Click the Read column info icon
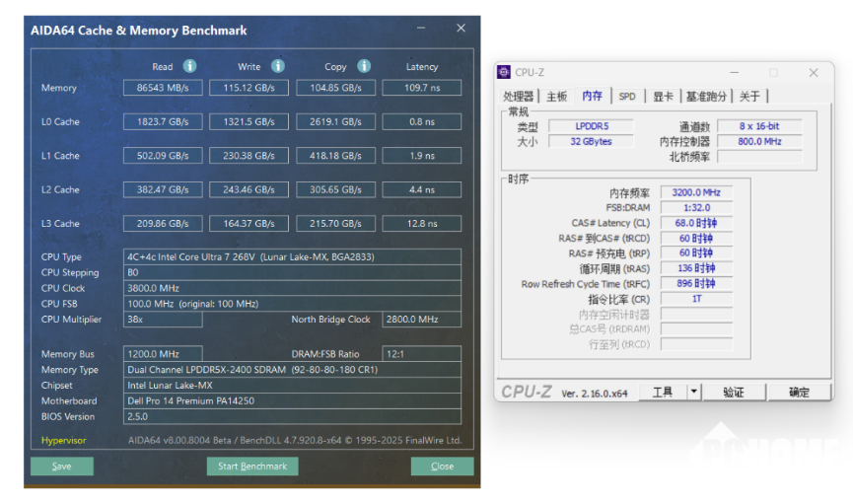The image size is (853, 504). [x=189, y=66]
